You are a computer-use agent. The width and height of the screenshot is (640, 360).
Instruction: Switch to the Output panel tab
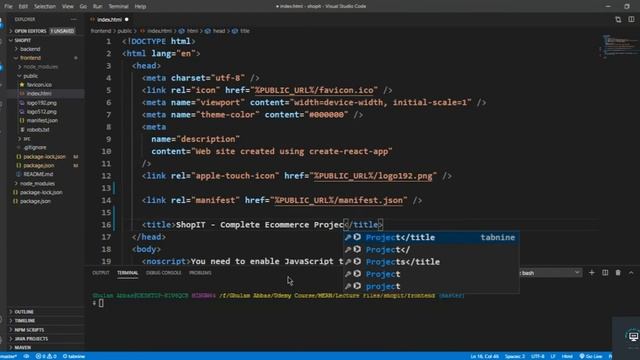pyautogui.click(x=100, y=273)
